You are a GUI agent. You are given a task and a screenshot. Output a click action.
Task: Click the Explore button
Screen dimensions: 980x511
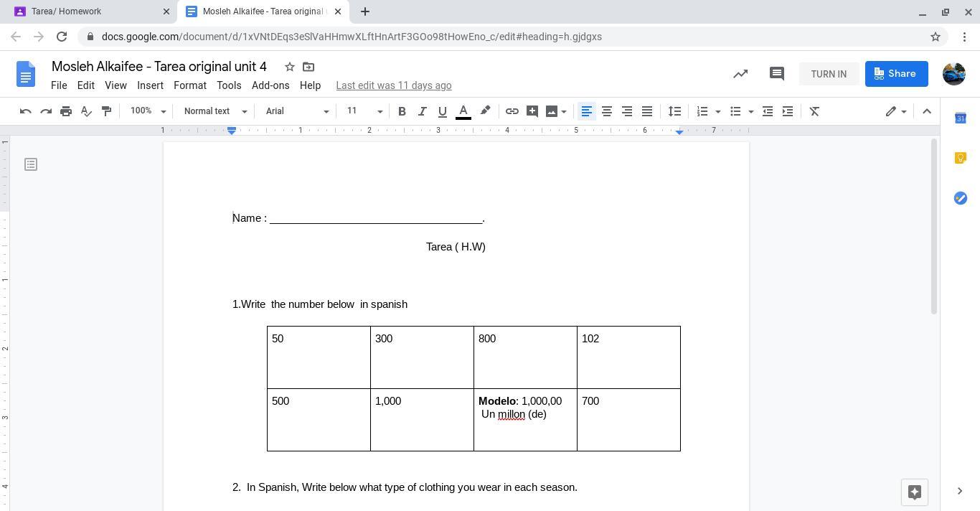tap(915, 492)
